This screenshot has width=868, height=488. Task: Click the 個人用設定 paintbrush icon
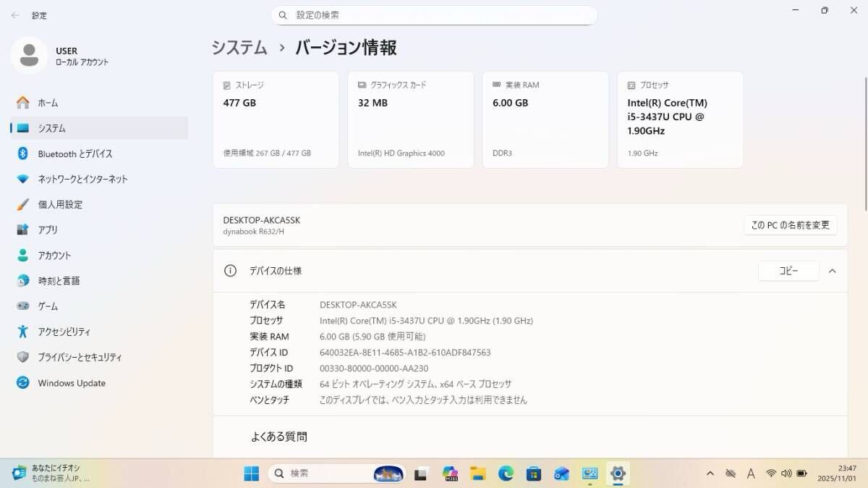pos(23,204)
